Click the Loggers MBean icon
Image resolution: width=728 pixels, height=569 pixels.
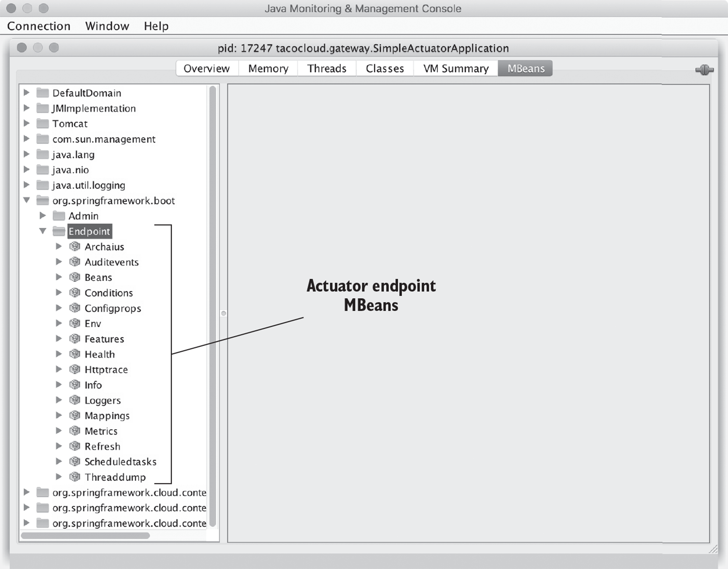75,400
